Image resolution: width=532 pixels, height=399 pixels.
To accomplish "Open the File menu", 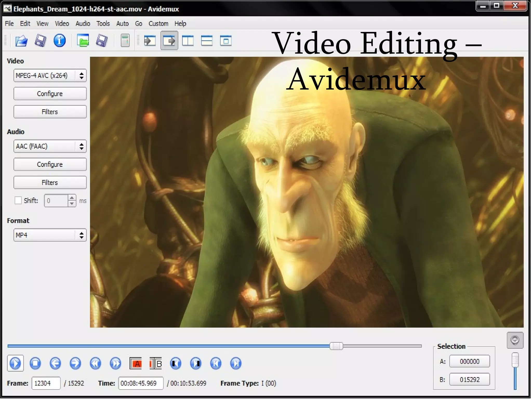I will pyautogui.click(x=9, y=23).
